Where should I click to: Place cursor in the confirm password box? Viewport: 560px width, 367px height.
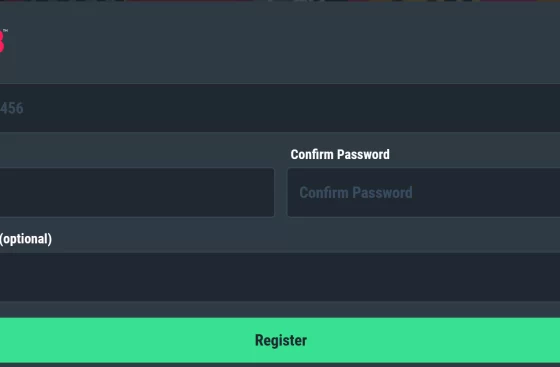point(424,192)
